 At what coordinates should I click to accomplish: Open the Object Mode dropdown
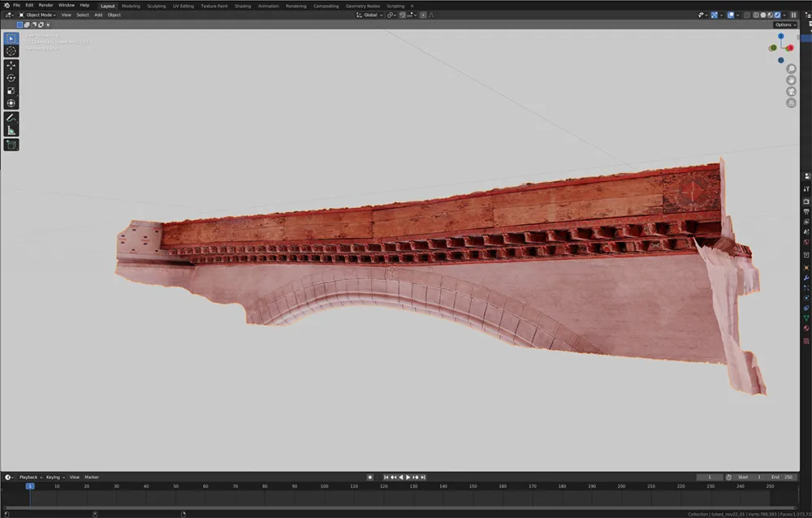(37, 15)
